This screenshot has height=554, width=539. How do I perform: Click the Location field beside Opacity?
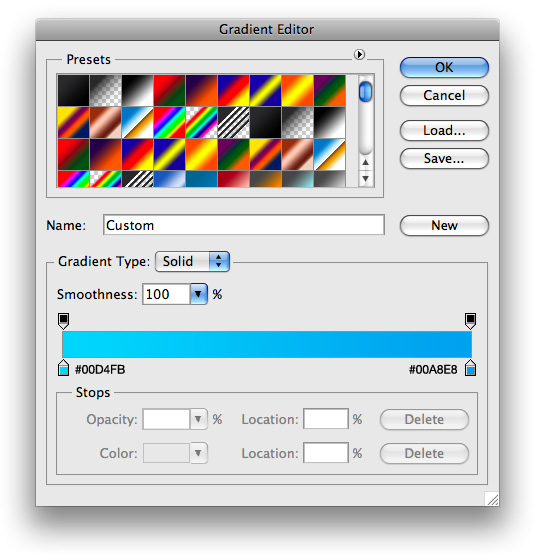click(x=326, y=419)
